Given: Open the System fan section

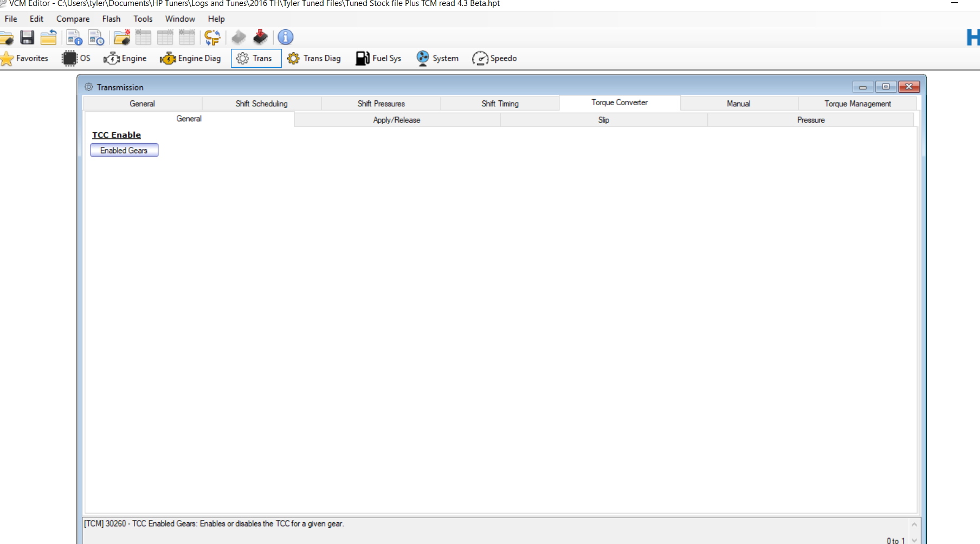Looking at the screenshot, I should (437, 59).
